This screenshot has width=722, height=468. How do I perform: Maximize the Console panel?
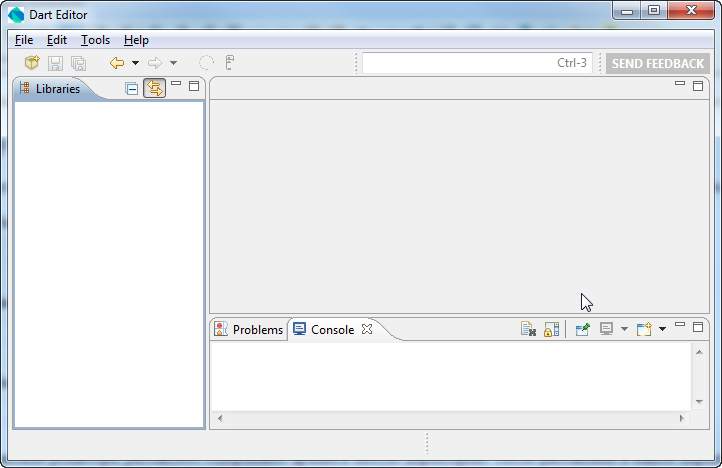tap(698, 327)
